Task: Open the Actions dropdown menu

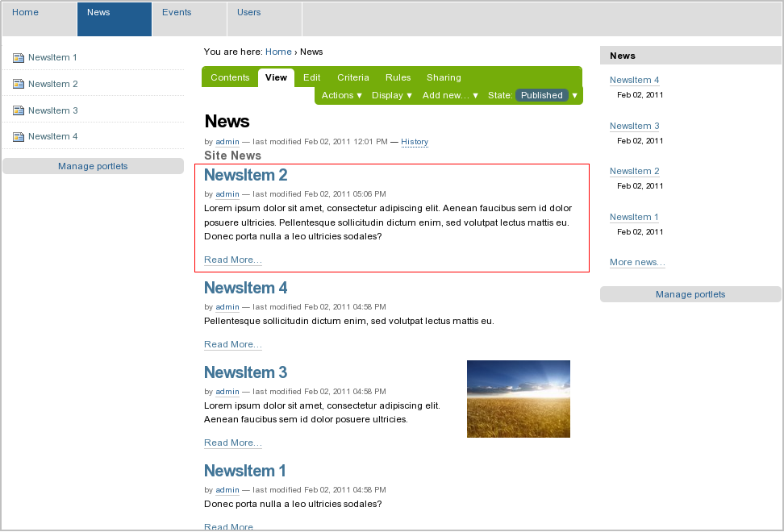Action: point(341,95)
